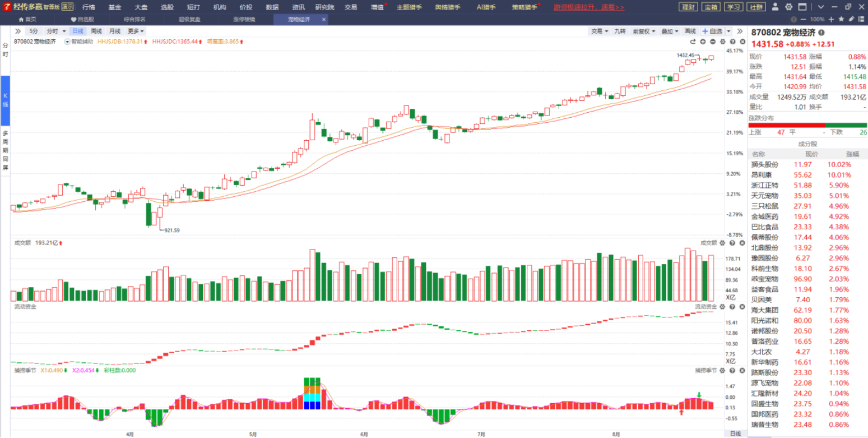Switch chart to 日线 period
The image size is (868, 438).
click(x=78, y=31)
